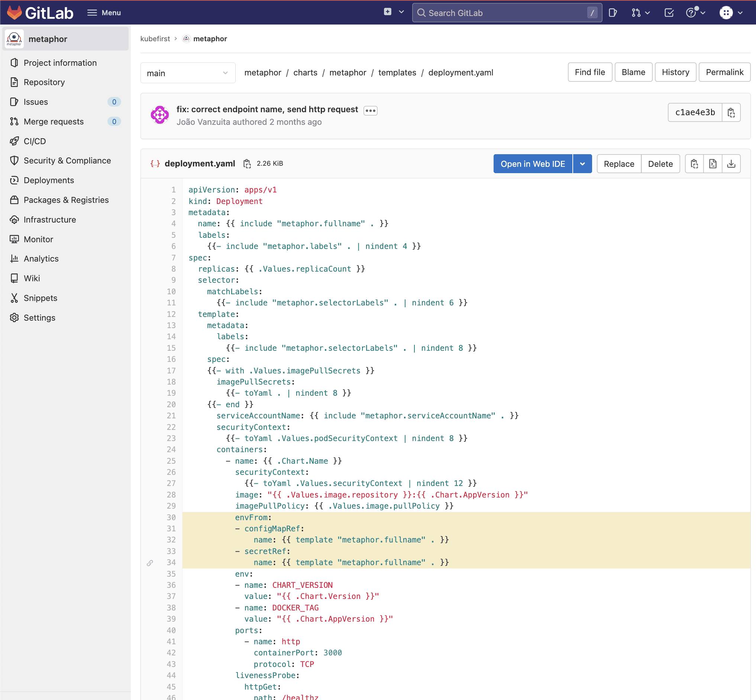This screenshot has height=700, width=756.
Task: Click the Replace button
Action: point(619,163)
